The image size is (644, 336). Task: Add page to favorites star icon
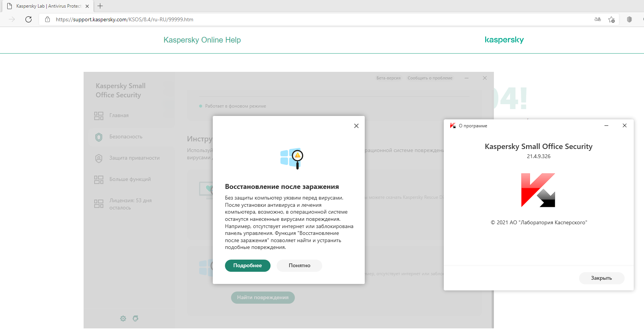coord(611,19)
